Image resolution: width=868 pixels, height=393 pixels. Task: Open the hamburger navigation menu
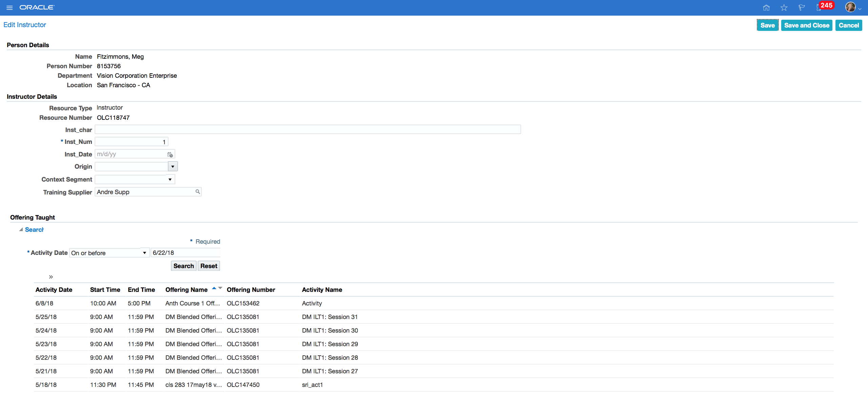coord(9,7)
